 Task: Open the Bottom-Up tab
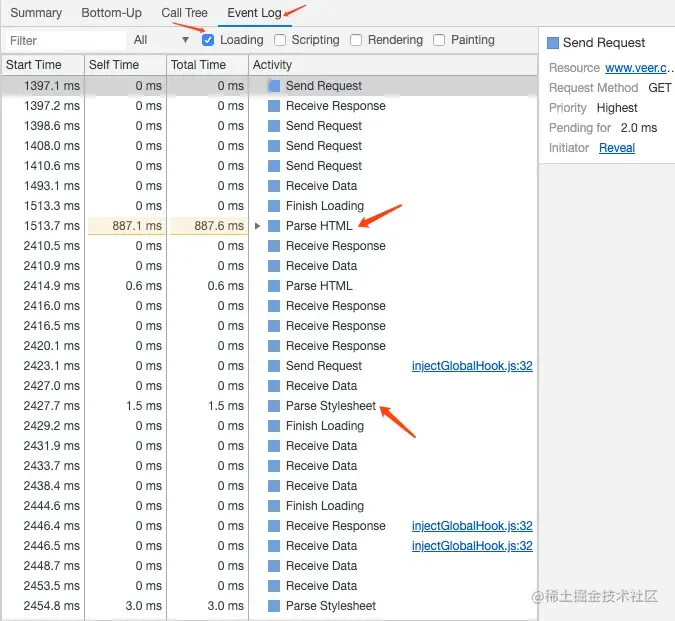pos(111,13)
